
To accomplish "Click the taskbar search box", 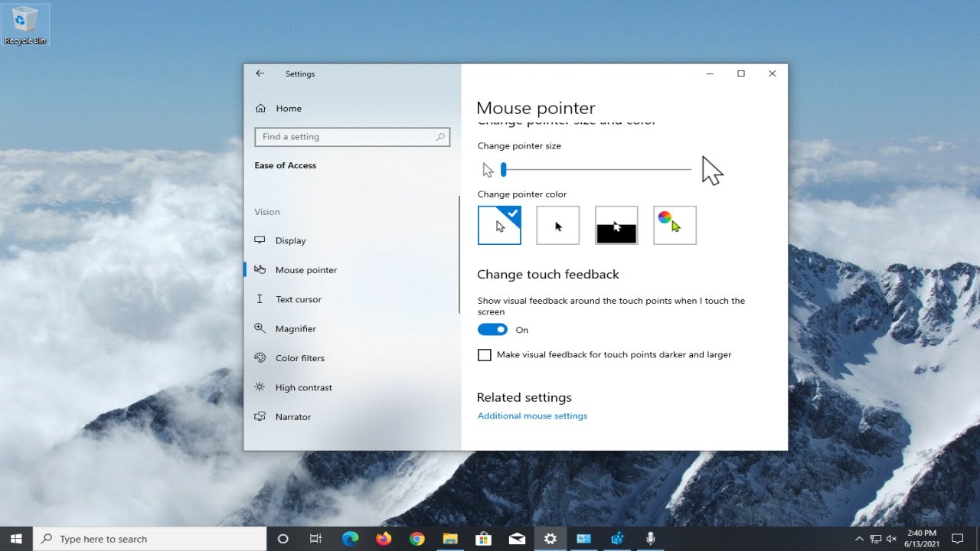I will pyautogui.click(x=151, y=539).
